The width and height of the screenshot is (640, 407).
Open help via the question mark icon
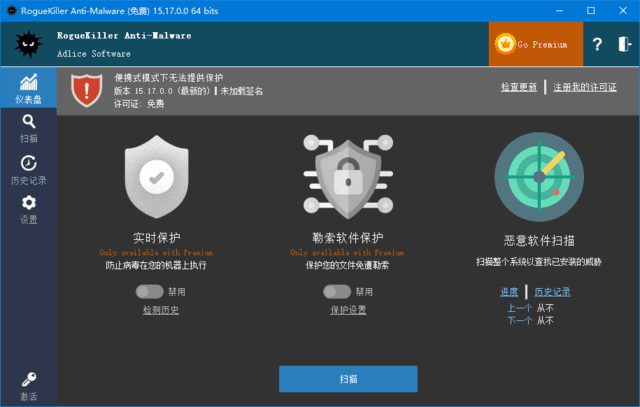pyautogui.click(x=597, y=44)
